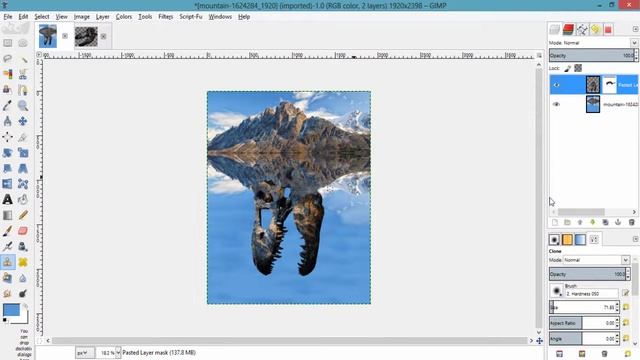
Task: Open the Tool Options dock configure-tab menu
Action: click(x=636, y=239)
